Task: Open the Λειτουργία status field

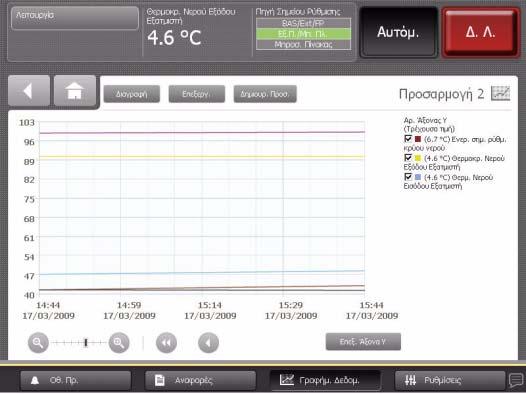Action: point(75,18)
